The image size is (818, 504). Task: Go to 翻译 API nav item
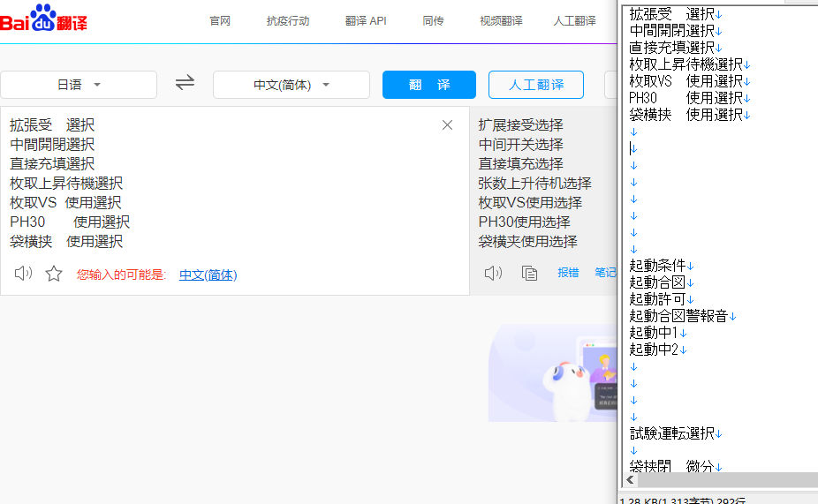(366, 21)
